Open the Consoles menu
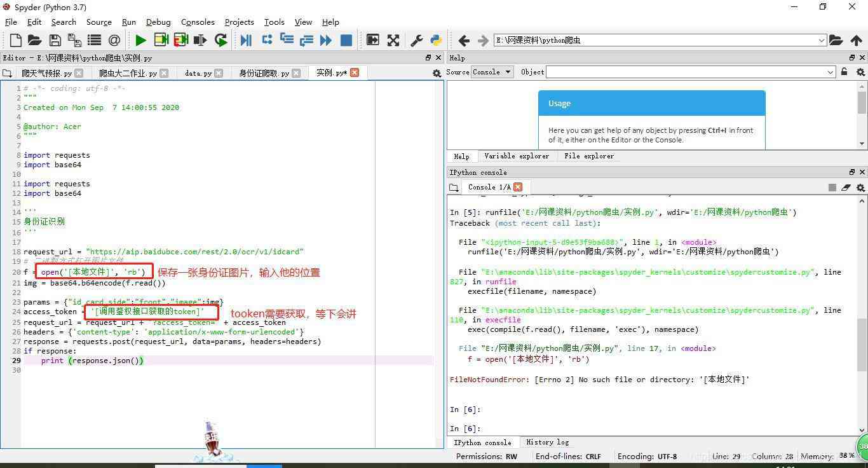The height and width of the screenshot is (468, 868). click(198, 22)
